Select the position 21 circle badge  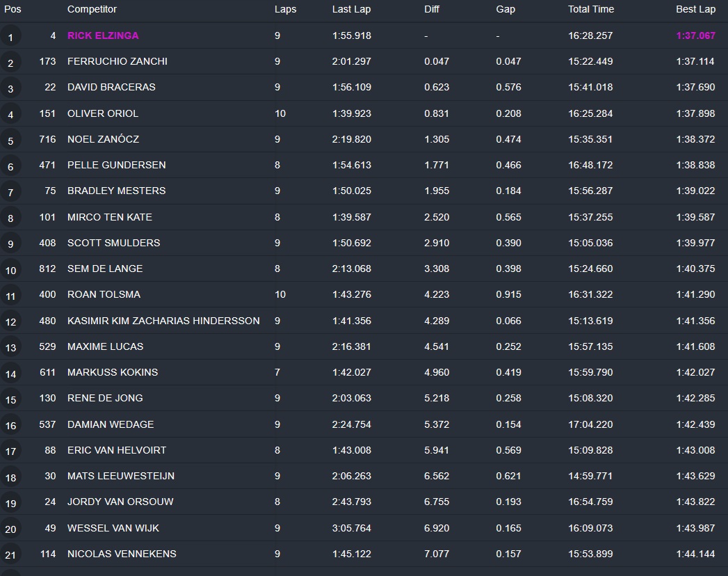[x=10, y=554]
